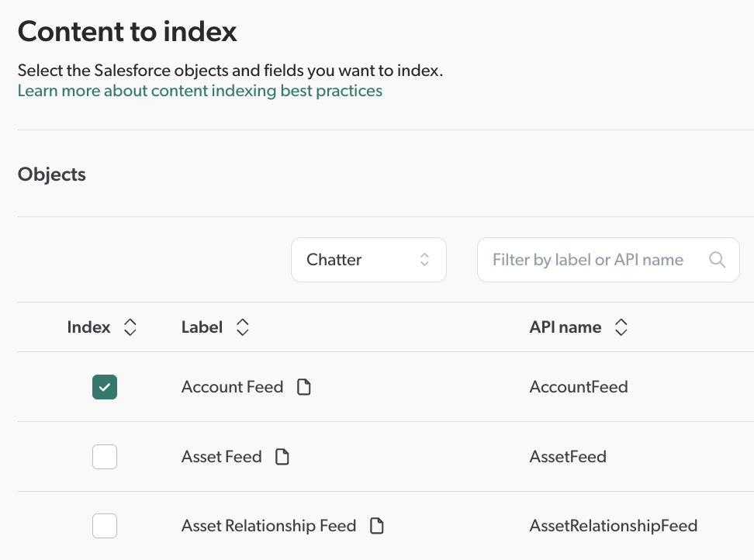
Task: Select the Objects section header
Action: click(x=51, y=174)
